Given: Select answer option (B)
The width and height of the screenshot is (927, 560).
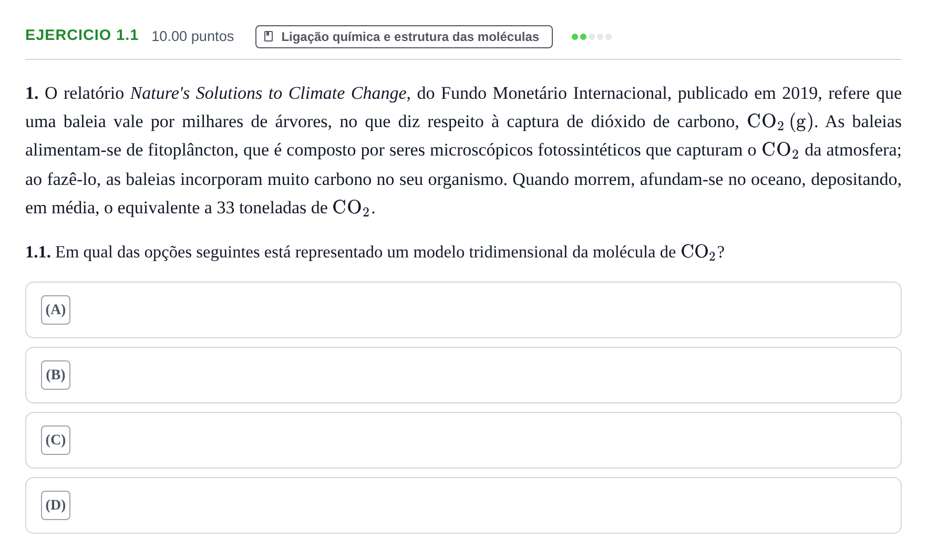Looking at the screenshot, I should (x=463, y=375).
